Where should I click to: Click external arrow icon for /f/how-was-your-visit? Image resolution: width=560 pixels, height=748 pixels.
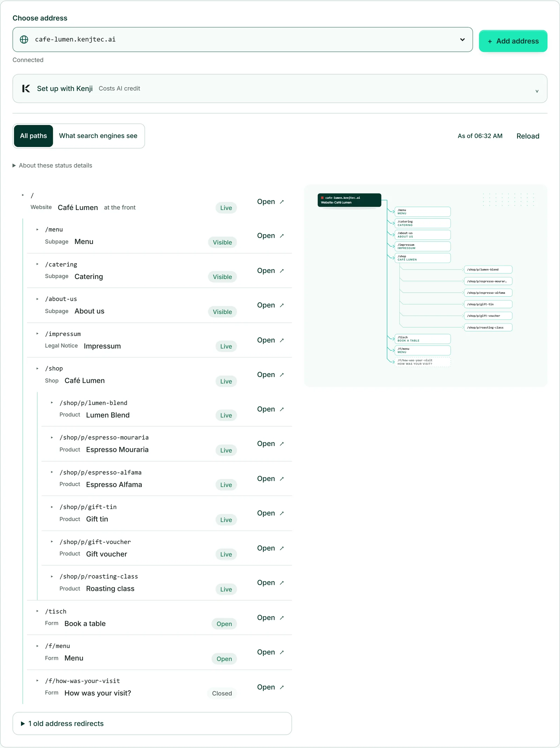pos(282,687)
